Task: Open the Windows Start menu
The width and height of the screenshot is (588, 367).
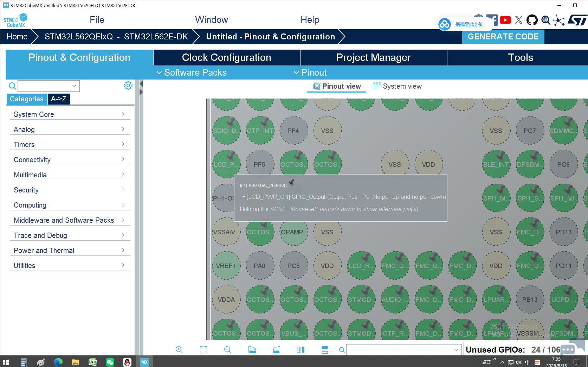Action: click(x=6, y=362)
